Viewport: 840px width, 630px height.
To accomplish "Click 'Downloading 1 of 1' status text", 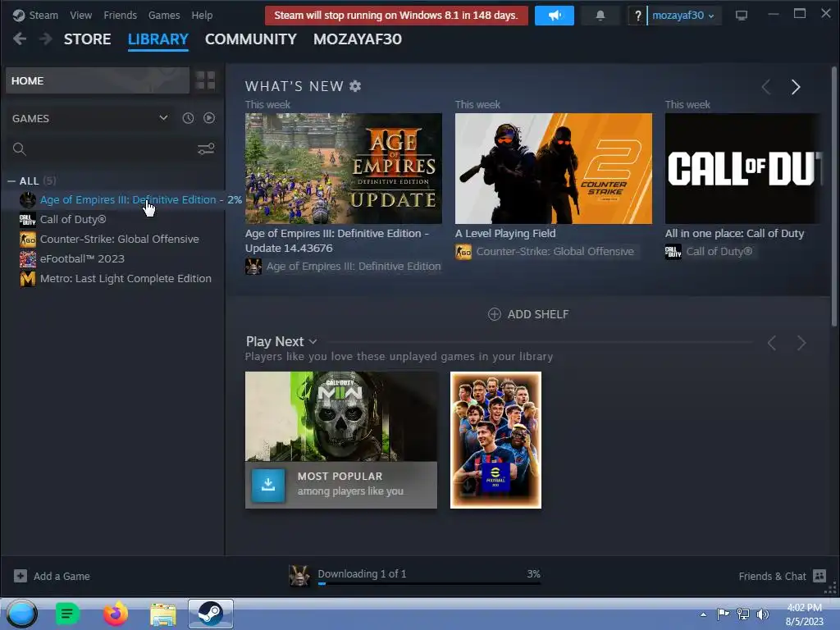I will click(x=362, y=573).
